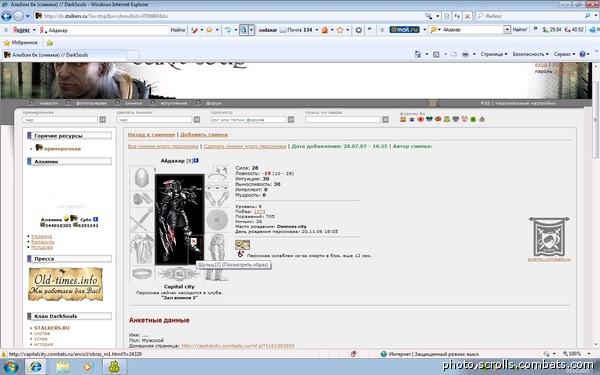Open the Windows Start orb
This screenshot has height=375, width=600.
(10, 367)
